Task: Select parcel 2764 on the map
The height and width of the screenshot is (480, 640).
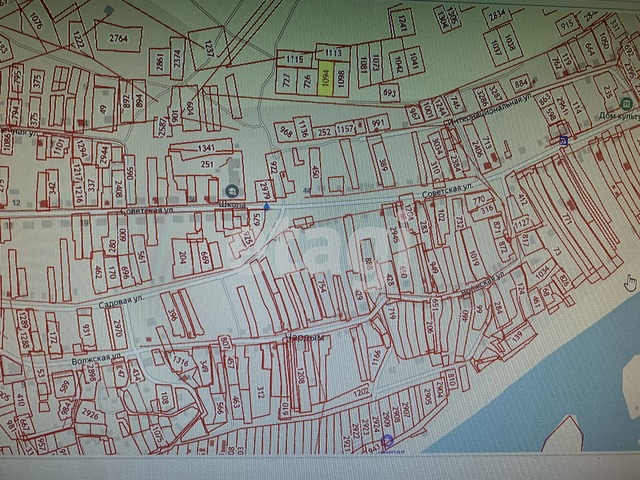Action: point(119,38)
